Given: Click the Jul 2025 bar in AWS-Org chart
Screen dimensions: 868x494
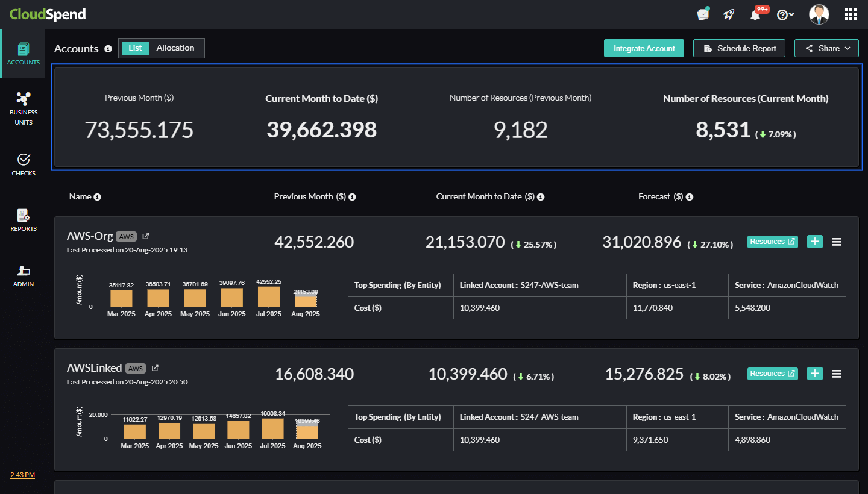Looking at the screenshot, I should (x=269, y=296).
